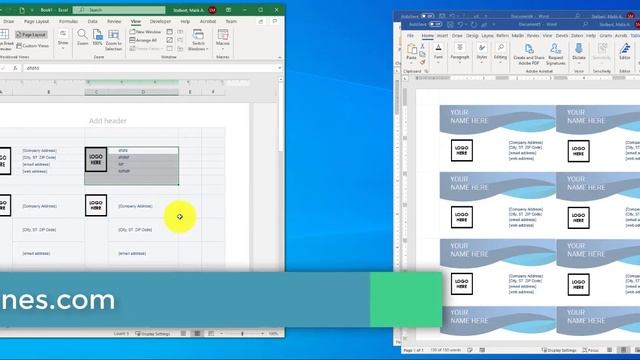
Task: Open the Clipboard dialog launcher in Word
Action: 427,71
